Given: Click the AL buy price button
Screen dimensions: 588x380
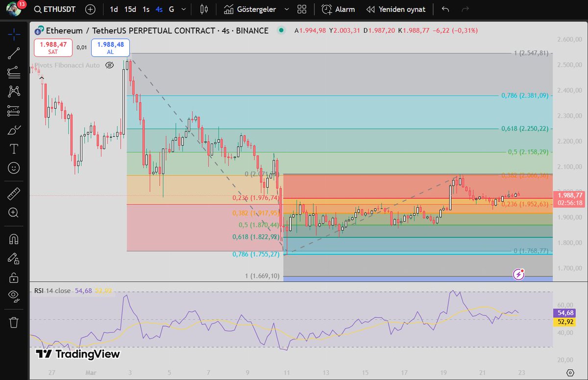Looking at the screenshot, I should click(110, 47).
